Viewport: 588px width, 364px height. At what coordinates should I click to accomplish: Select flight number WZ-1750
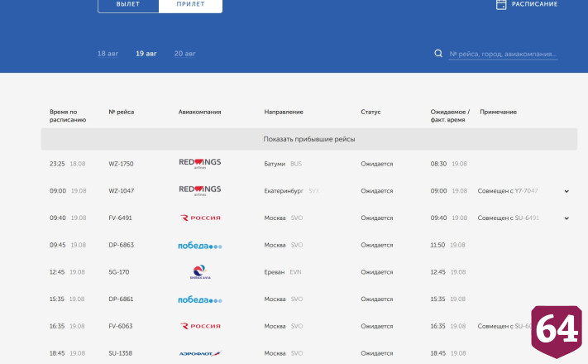tap(121, 164)
